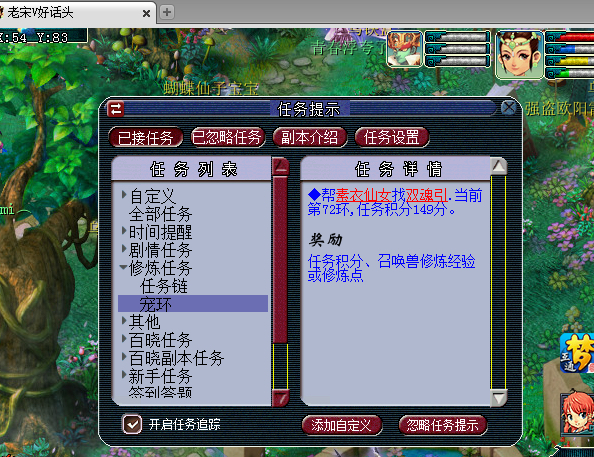Click the red swap arrows icon in dialog title
This screenshot has height=457, width=594.
[x=116, y=109]
